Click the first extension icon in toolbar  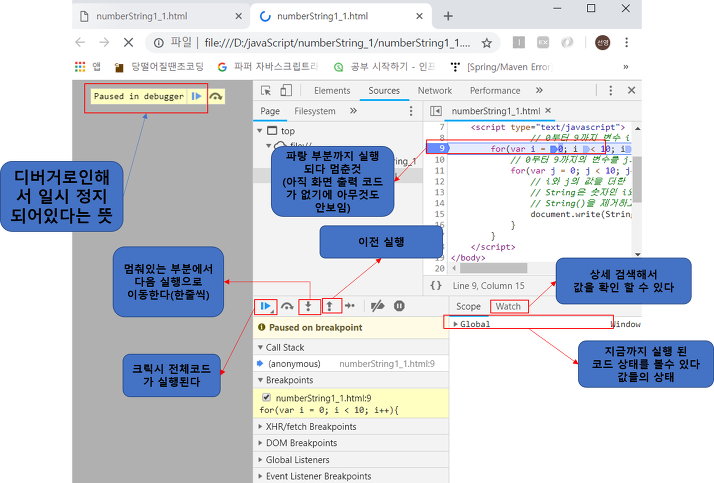[519, 42]
